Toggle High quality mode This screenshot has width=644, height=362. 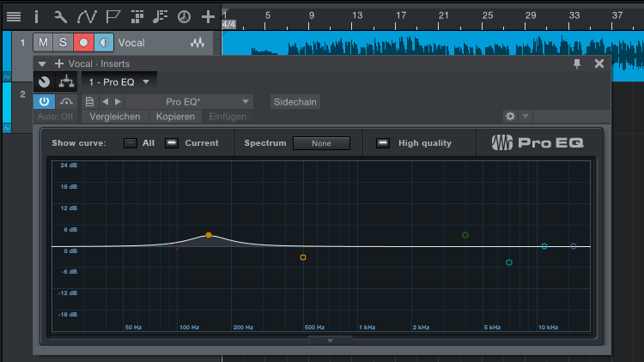(x=382, y=143)
